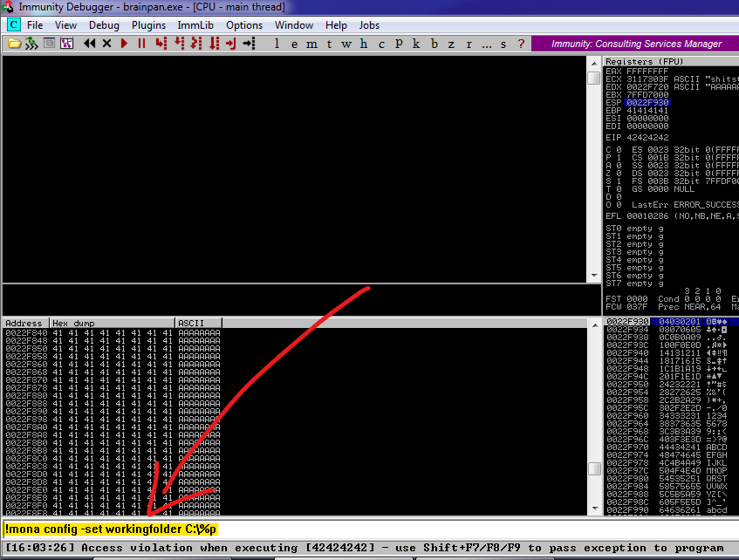
Task: Click the Hex dump column header
Action: 113,324
